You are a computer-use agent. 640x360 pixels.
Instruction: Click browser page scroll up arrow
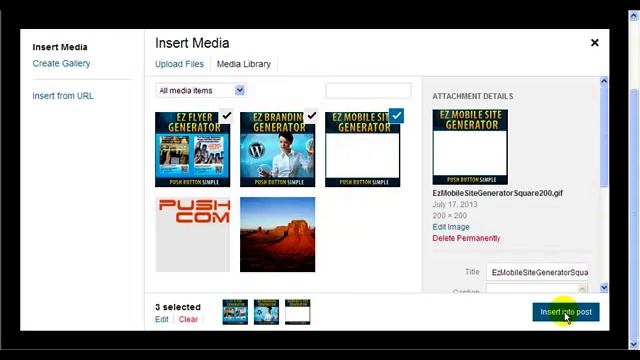[633, 16]
